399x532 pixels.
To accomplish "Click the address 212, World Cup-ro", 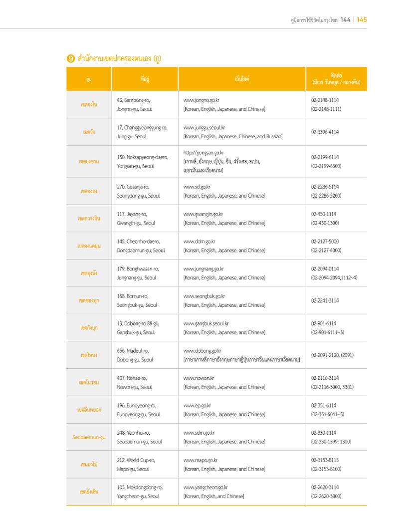I will point(136,460).
